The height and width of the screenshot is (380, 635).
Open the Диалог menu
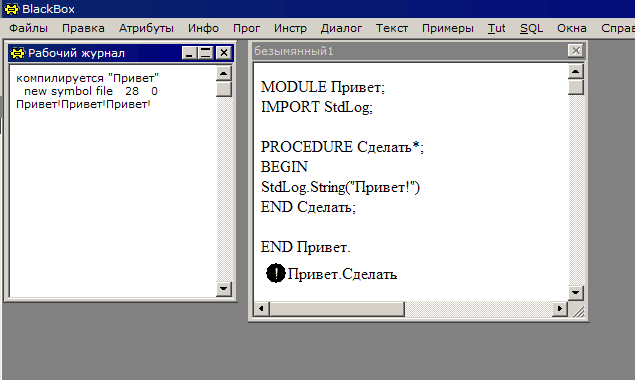[341, 28]
